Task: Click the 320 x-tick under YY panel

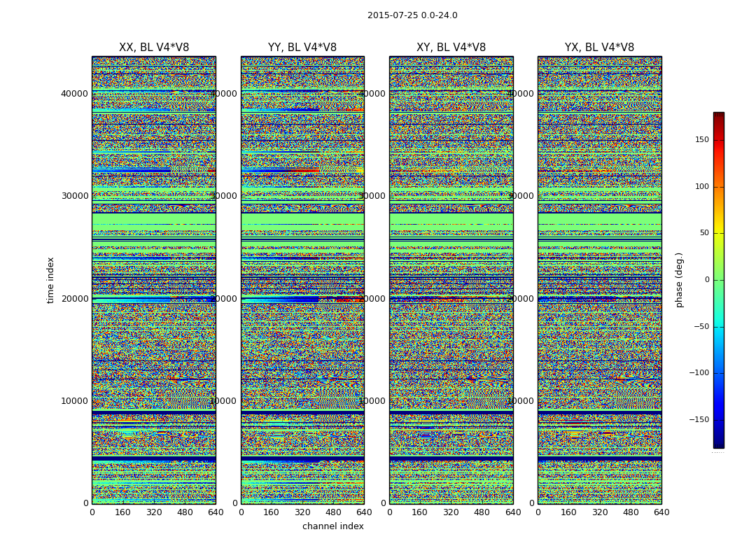Action: (303, 512)
